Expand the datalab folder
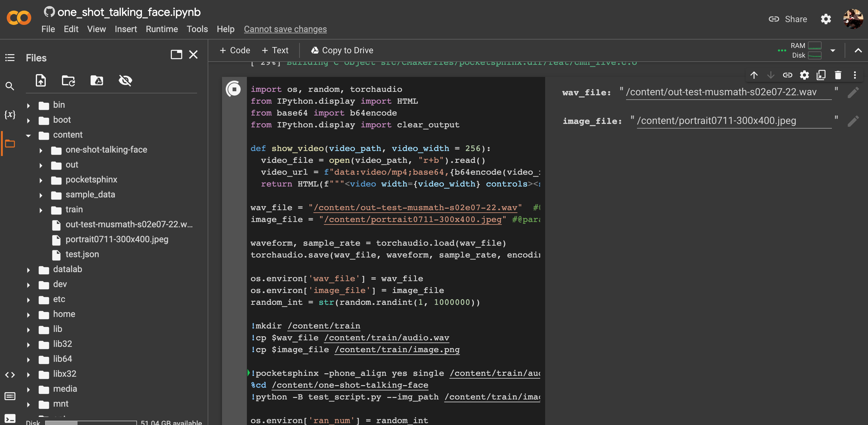 point(28,270)
